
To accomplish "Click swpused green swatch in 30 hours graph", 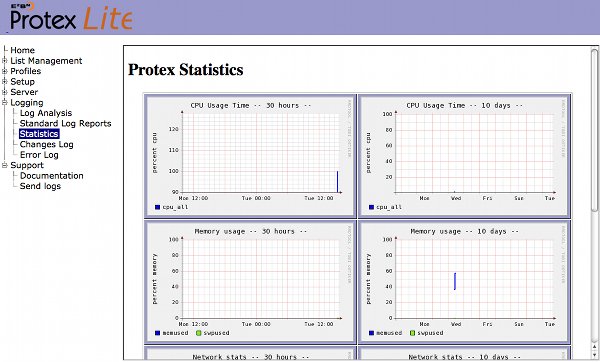I will click(x=198, y=333).
